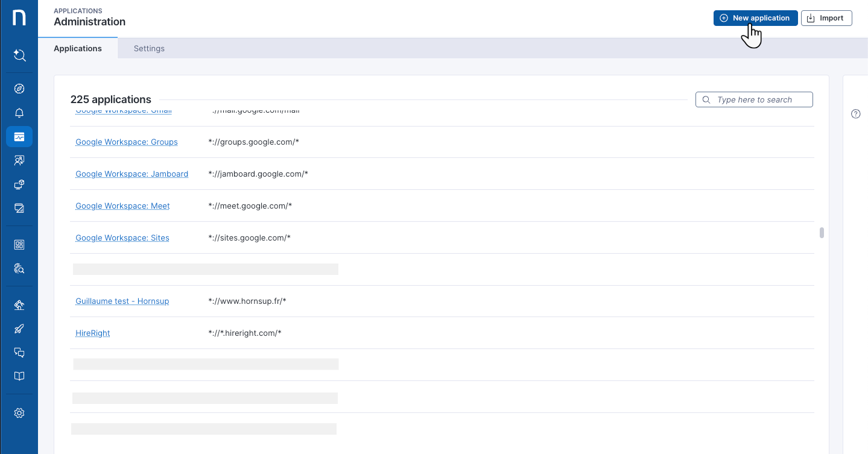Viewport: 868px width, 454px height.
Task: Open the Google Workspace: Meet application link
Action: point(122,206)
